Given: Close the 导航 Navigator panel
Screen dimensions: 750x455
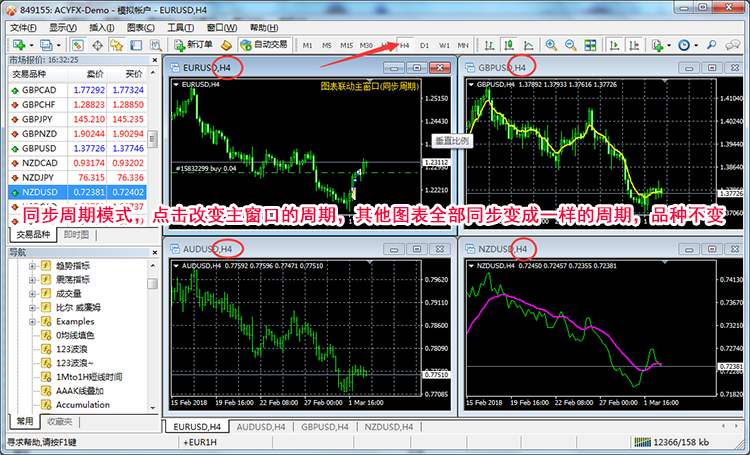Looking at the screenshot, I should (154, 253).
